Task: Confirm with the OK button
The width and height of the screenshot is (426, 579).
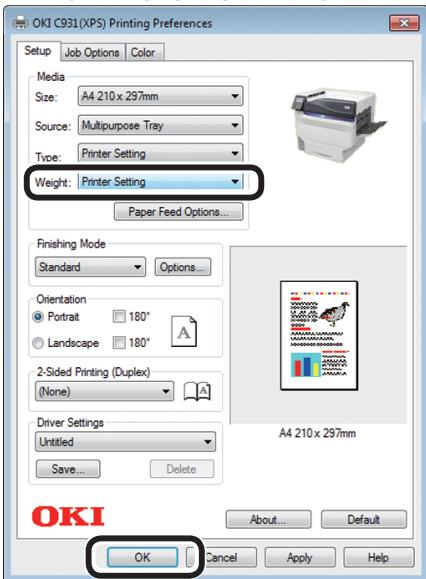Action: [x=142, y=557]
